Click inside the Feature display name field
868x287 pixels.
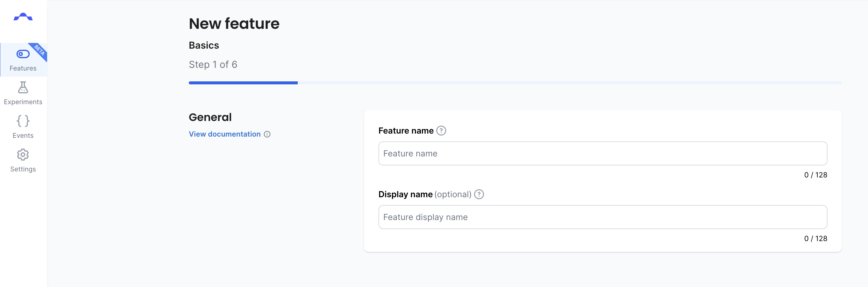(x=602, y=217)
